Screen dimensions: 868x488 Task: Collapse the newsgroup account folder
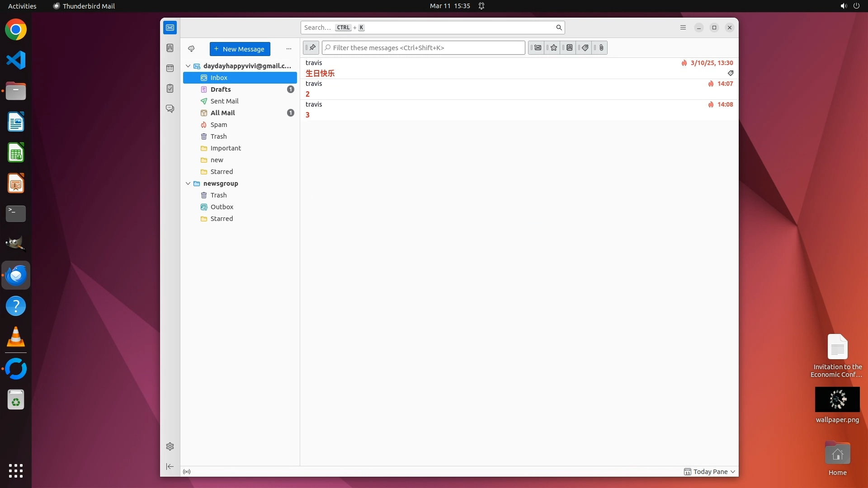tap(188, 183)
